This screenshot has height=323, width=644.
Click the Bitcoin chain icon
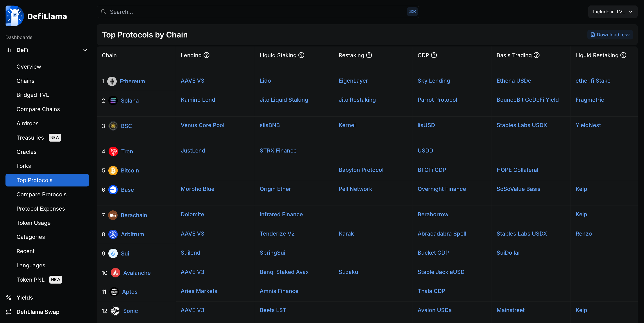tap(113, 170)
